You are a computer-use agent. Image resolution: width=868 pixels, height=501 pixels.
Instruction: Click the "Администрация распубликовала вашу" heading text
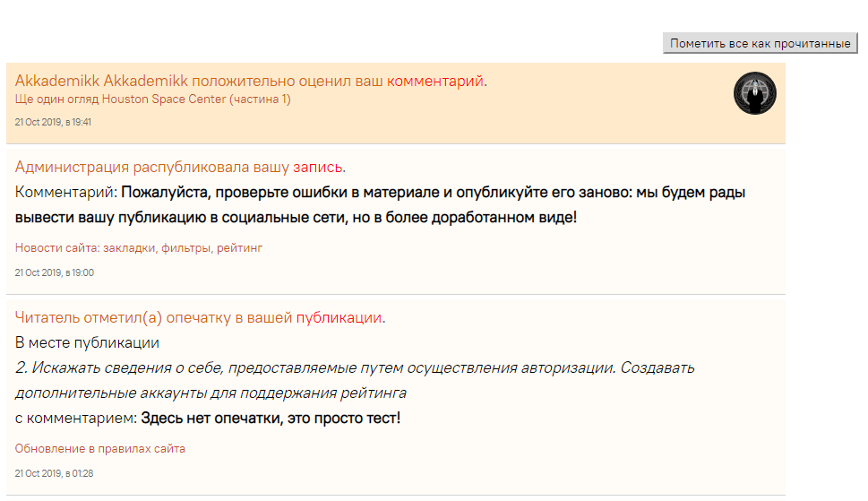point(152,167)
